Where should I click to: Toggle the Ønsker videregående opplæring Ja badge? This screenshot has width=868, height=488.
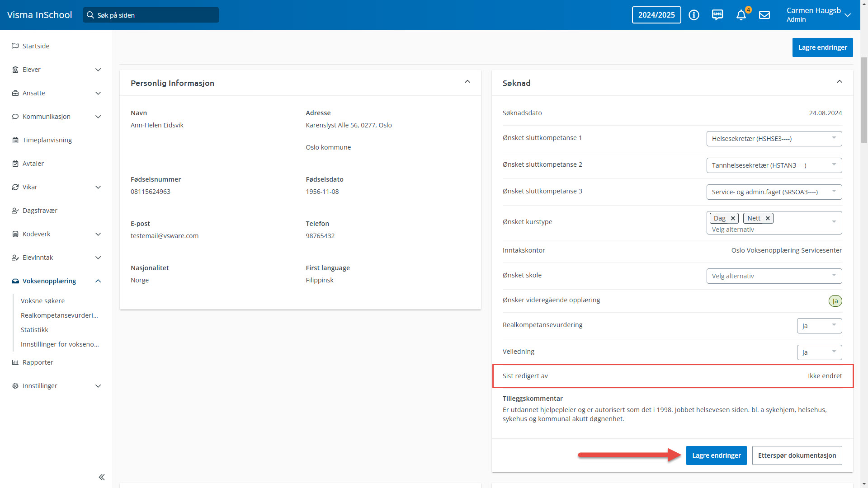pyautogui.click(x=835, y=301)
